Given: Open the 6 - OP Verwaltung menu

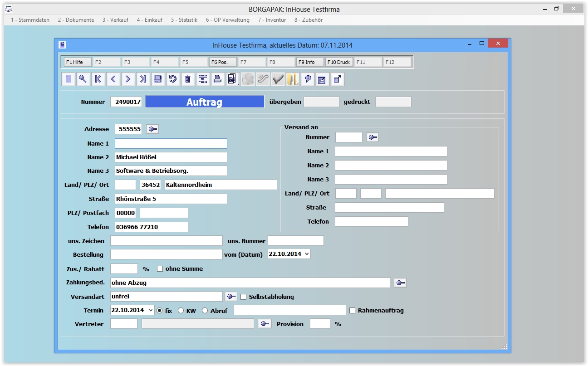Looking at the screenshot, I should click(228, 20).
